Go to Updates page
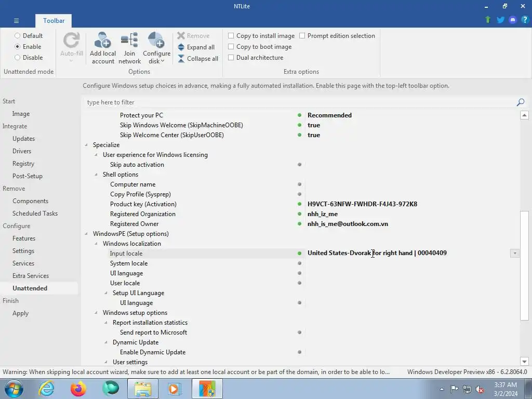 [23, 138]
